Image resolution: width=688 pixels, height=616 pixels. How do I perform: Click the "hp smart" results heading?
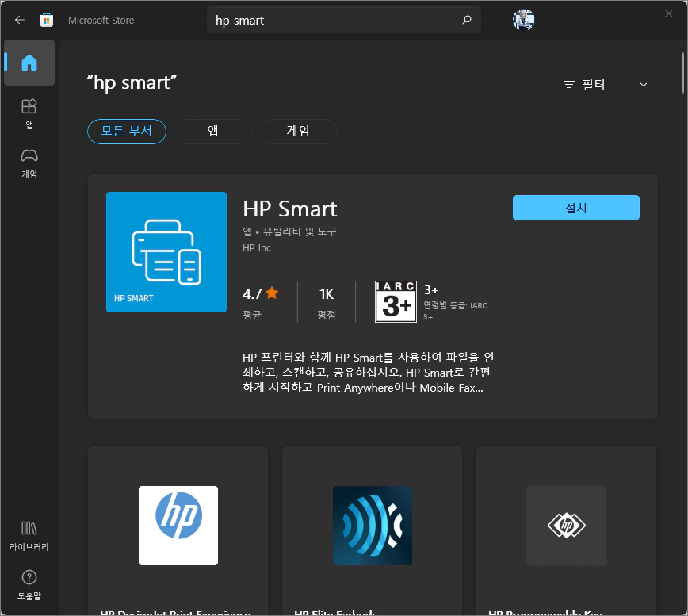132,83
